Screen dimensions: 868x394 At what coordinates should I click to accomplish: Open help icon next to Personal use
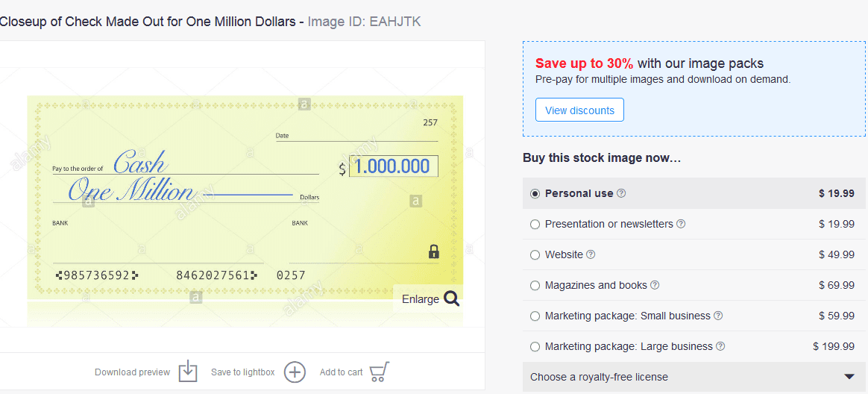(x=622, y=193)
